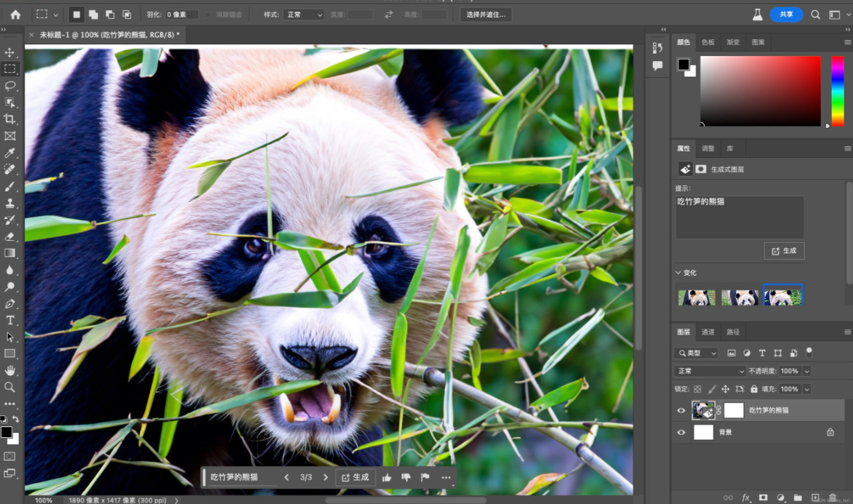Click the thumbs up icon
853x504 pixels.
point(387,478)
